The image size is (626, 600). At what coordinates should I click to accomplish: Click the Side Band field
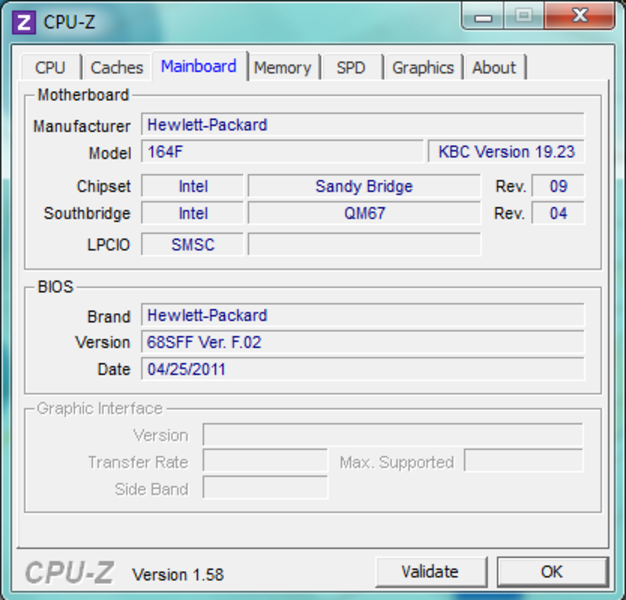click(x=265, y=489)
